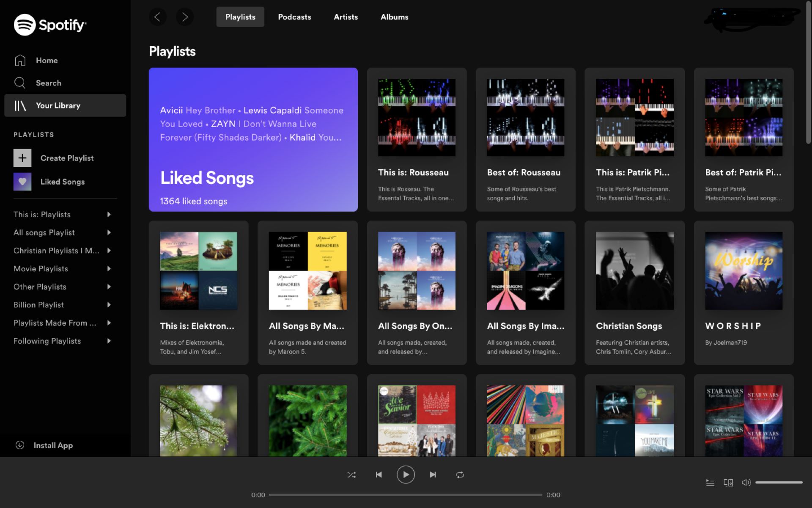Viewport: 812px width, 508px height.
Task: Open the connect to a device icon
Action: point(728,483)
